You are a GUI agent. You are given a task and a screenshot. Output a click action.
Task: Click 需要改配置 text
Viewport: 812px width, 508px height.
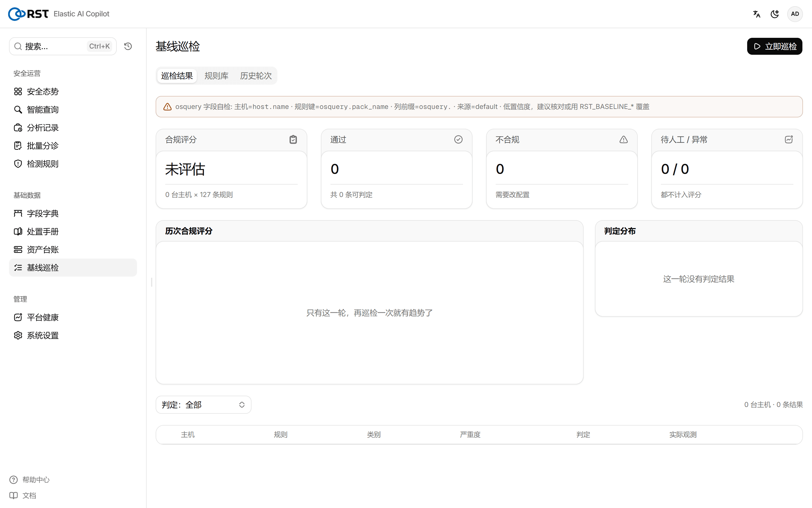point(512,194)
